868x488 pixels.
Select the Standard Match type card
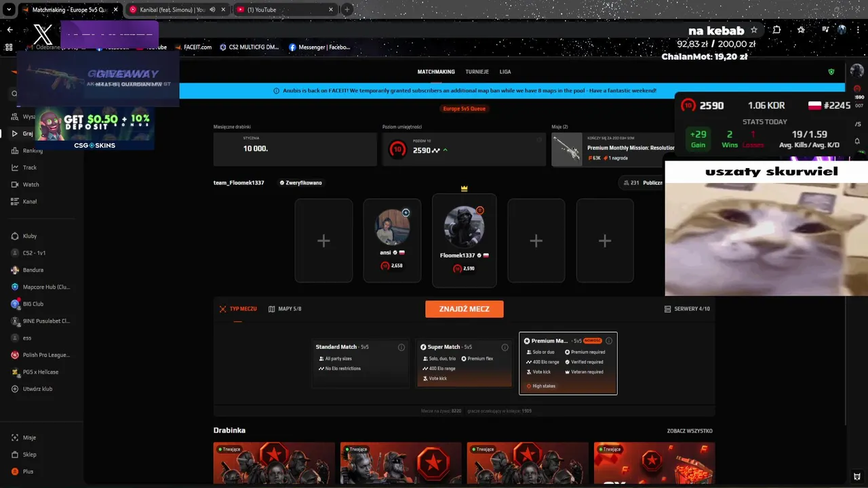click(x=361, y=363)
